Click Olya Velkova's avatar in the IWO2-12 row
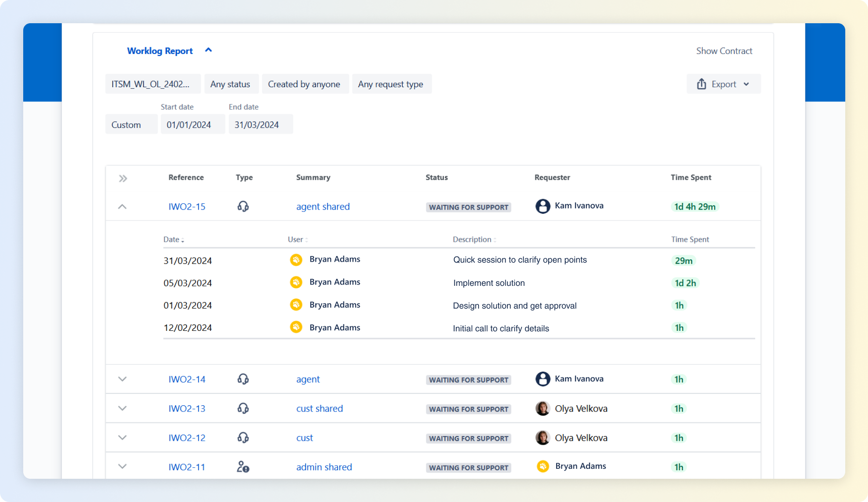The height and width of the screenshot is (502, 868). (x=542, y=438)
